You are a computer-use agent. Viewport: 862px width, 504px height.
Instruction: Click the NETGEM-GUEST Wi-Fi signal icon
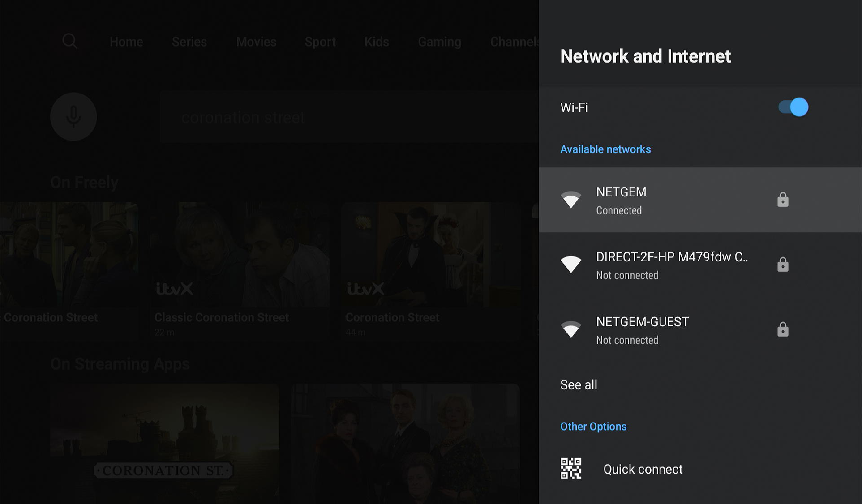[571, 329]
